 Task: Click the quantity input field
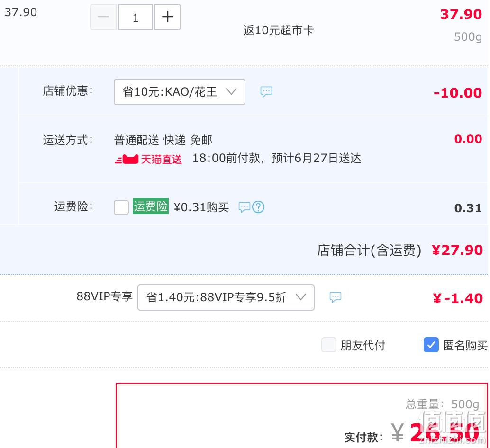coord(136,17)
